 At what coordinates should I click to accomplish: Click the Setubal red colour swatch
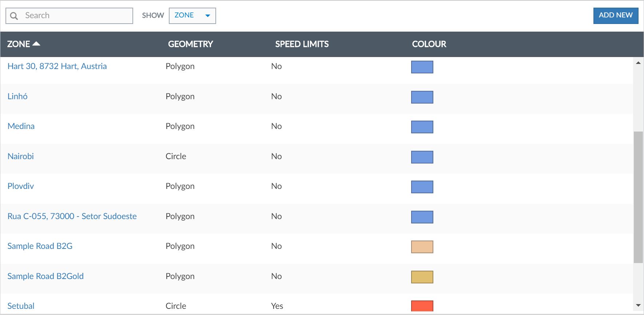tap(422, 306)
